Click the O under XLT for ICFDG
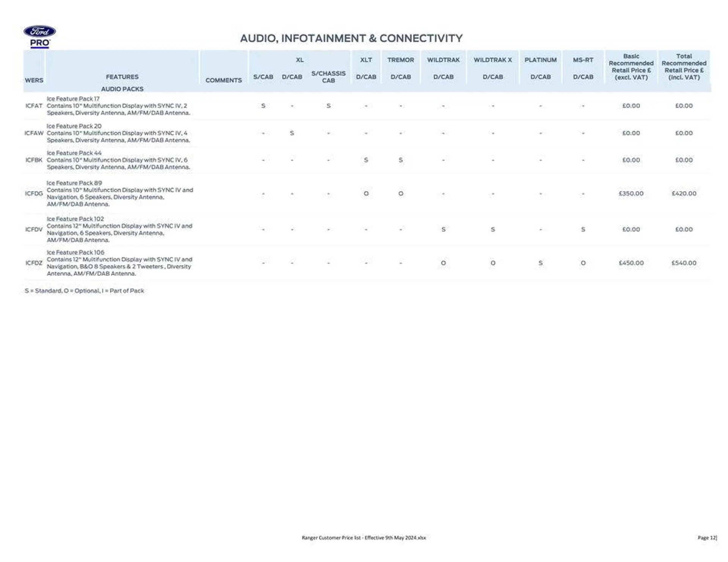This screenshot has height=562, width=728. [x=366, y=193]
